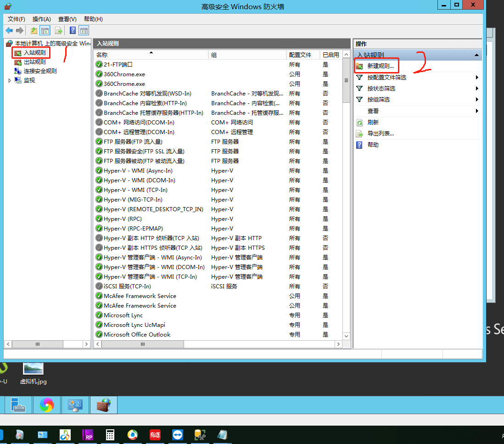Expand 按组筛选 submenu arrow
The width and height of the screenshot is (504, 444).
(477, 99)
